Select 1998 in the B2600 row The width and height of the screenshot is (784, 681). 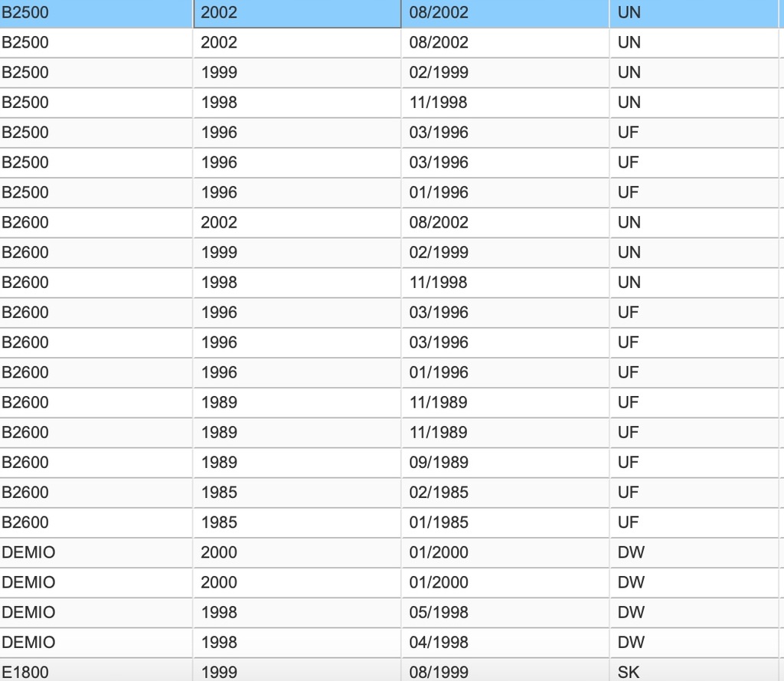tap(297, 283)
